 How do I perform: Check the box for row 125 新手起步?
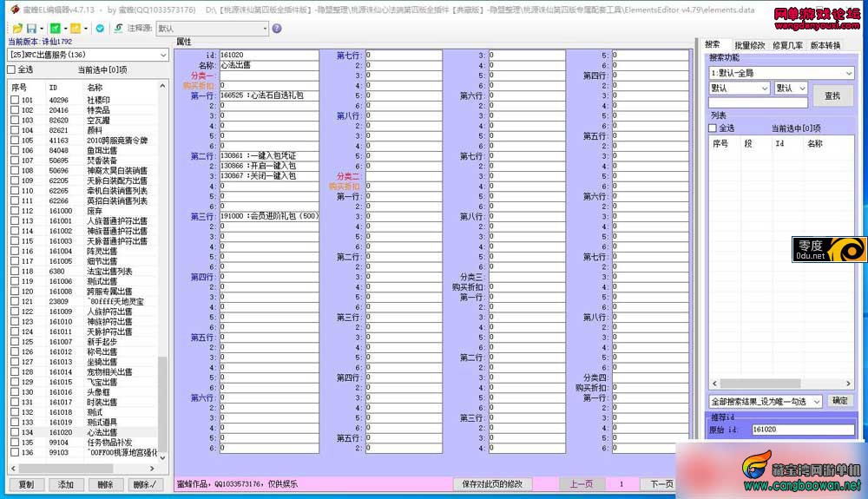tap(15, 342)
